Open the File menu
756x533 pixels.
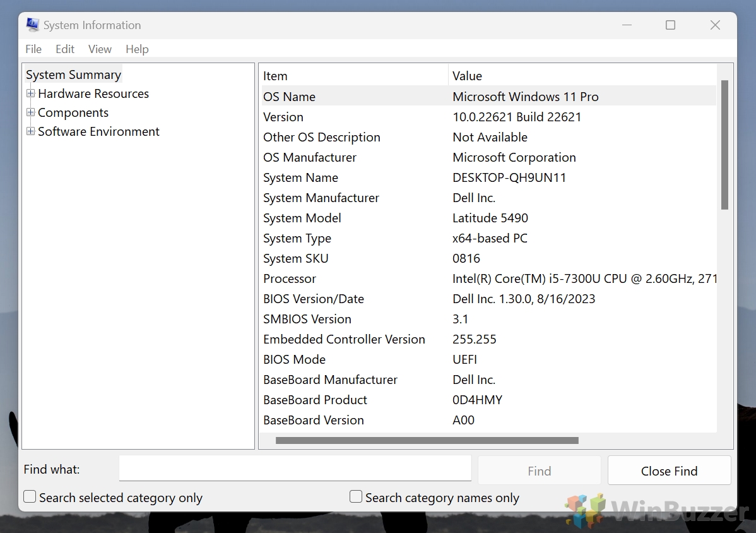33,49
